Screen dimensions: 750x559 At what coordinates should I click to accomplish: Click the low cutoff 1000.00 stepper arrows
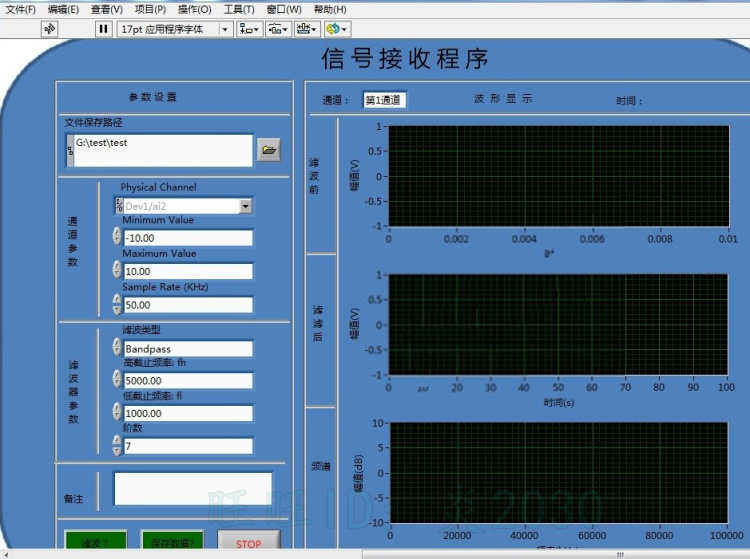pos(117,411)
